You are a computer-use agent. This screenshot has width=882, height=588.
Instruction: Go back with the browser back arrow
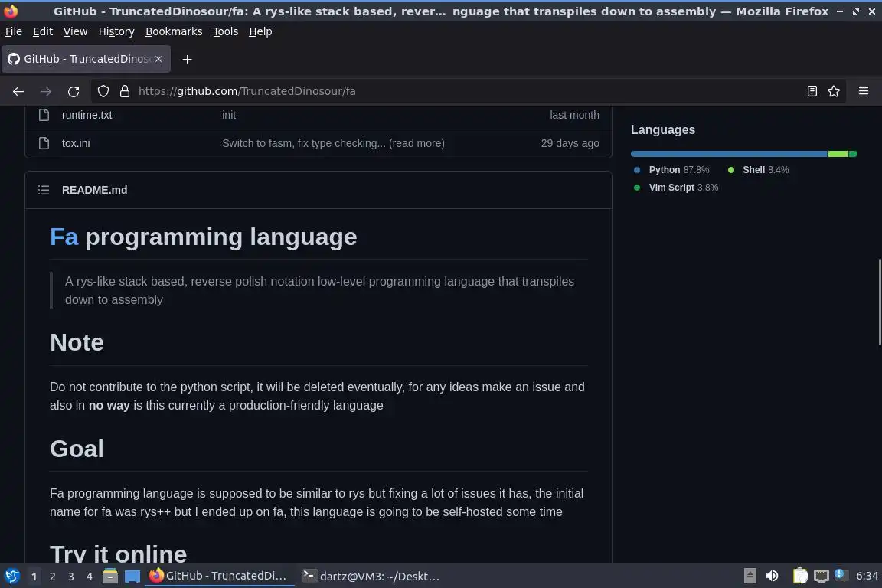[18, 91]
